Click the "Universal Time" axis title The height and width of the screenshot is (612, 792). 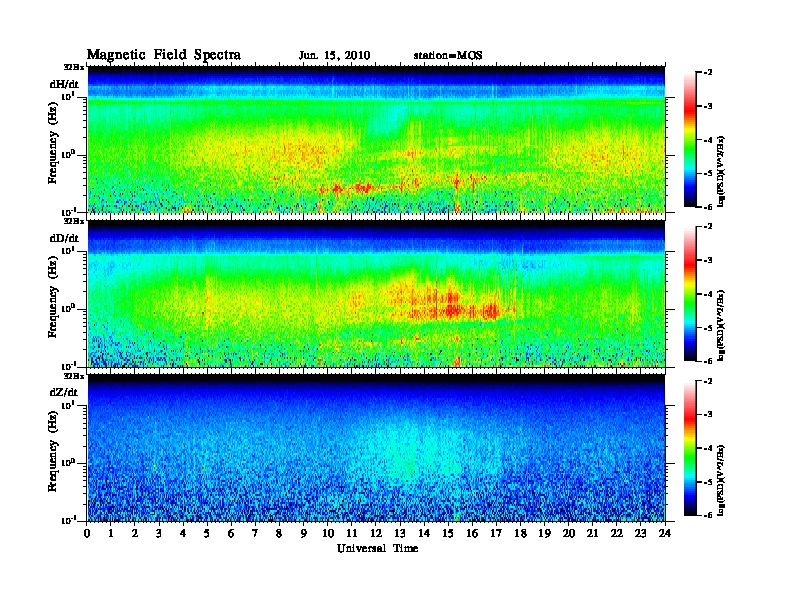pos(378,548)
